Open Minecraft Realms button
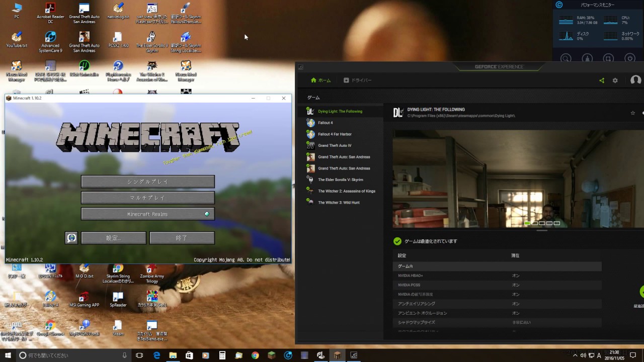 [x=148, y=214]
